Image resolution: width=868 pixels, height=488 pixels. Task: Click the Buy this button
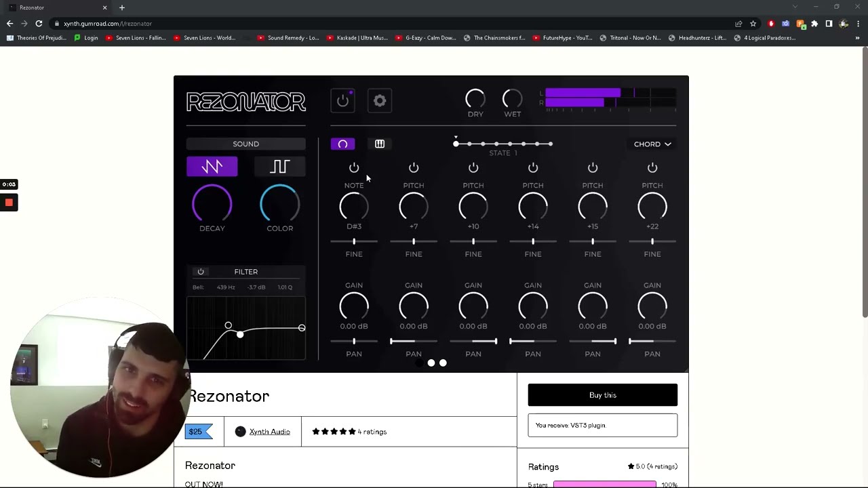[x=603, y=395]
